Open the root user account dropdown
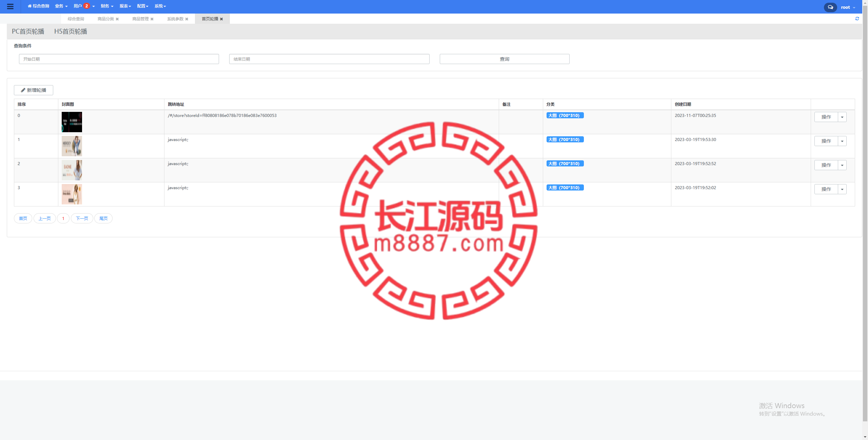 coord(848,7)
